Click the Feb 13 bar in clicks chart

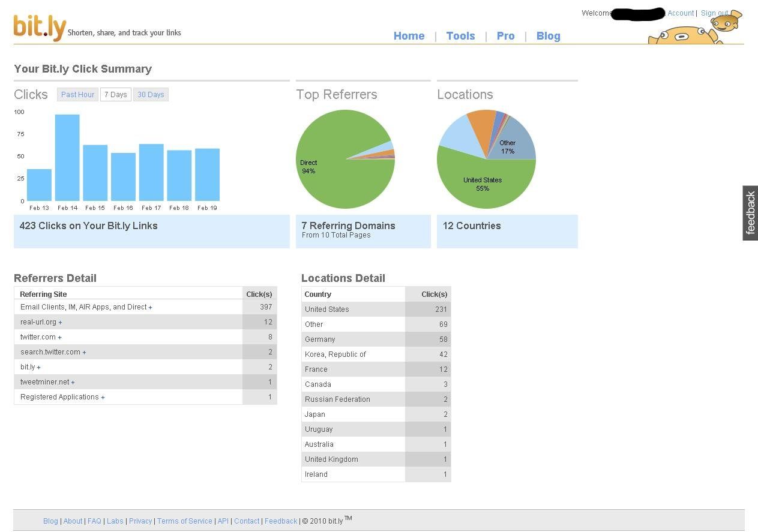click(39, 185)
